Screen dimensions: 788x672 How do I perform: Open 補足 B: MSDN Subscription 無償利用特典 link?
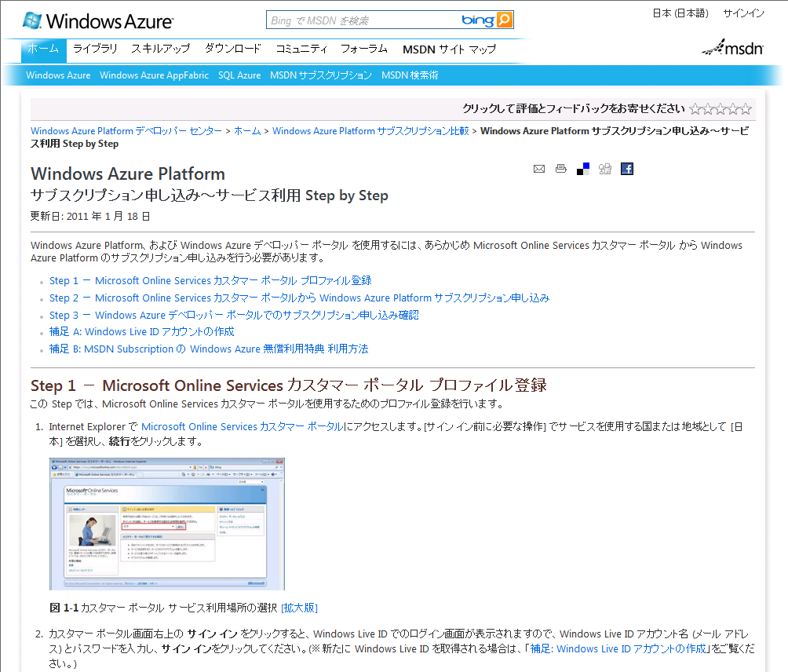click(x=209, y=349)
